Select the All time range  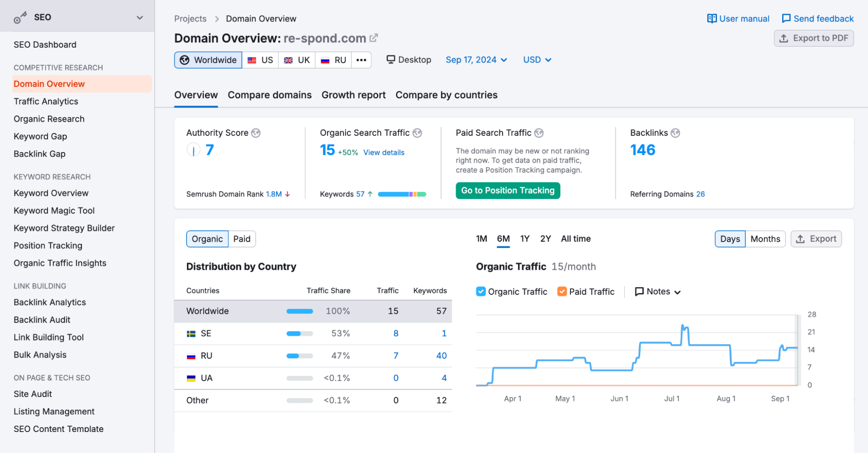click(x=576, y=239)
